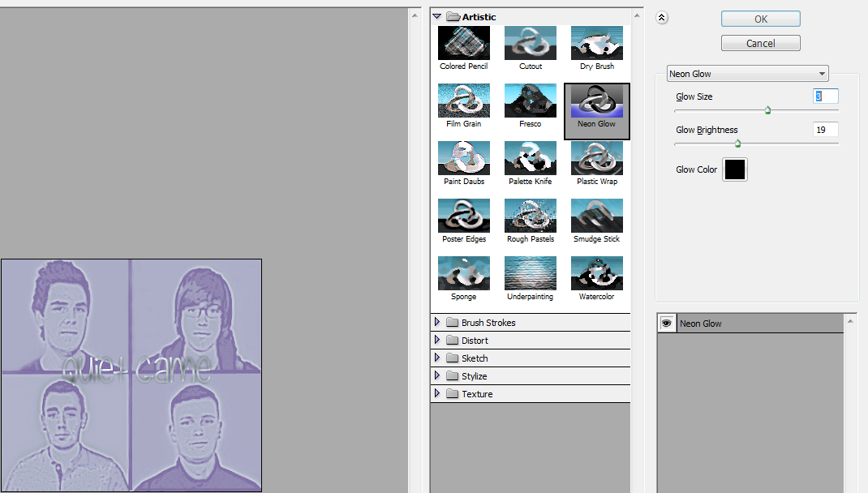The width and height of the screenshot is (868, 493).
Task: Collapse the Artistic folder triangle
Action: click(x=436, y=16)
